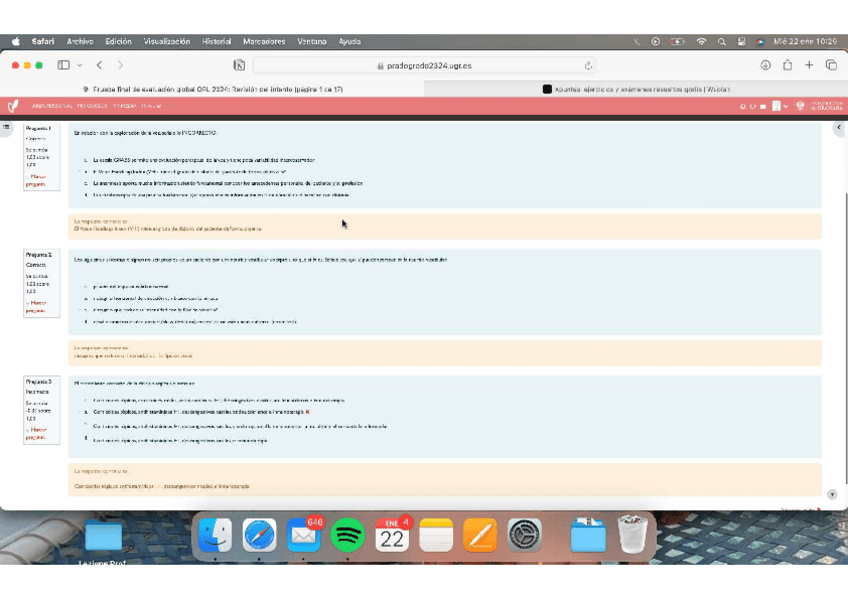
Task: Click the reload icon in address bar
Action: pyautogui.click(x=588, y=65)
